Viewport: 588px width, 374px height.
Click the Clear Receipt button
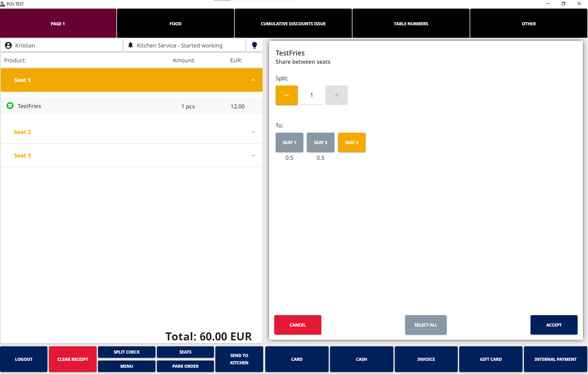click(x=73, y=359)
